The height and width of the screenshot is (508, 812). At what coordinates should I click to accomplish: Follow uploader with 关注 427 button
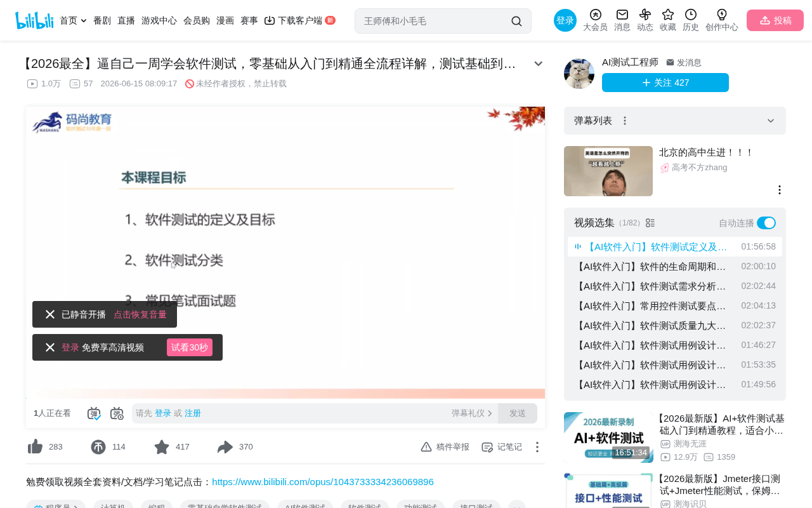[x=665, y=83]
